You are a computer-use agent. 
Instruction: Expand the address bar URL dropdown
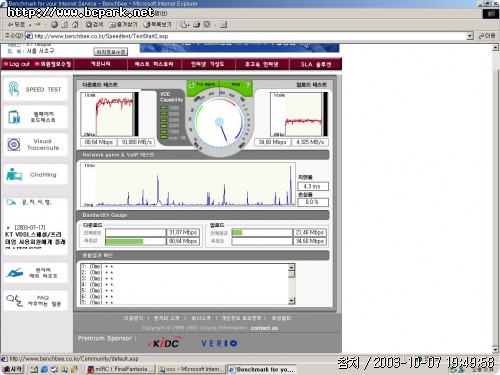click(x=470, y=36)
